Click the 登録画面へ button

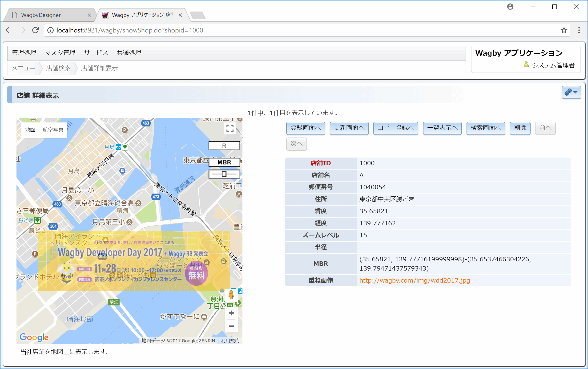[x=306, y=128]
